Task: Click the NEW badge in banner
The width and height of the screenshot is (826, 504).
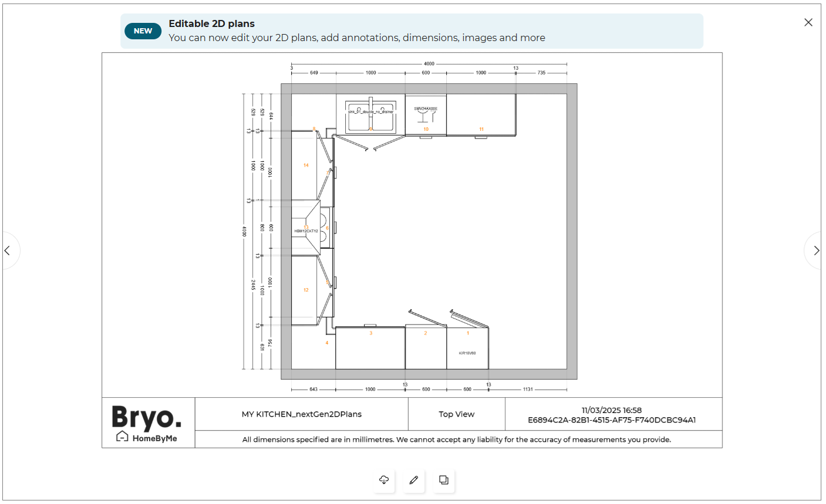Action: coord(143,31)
